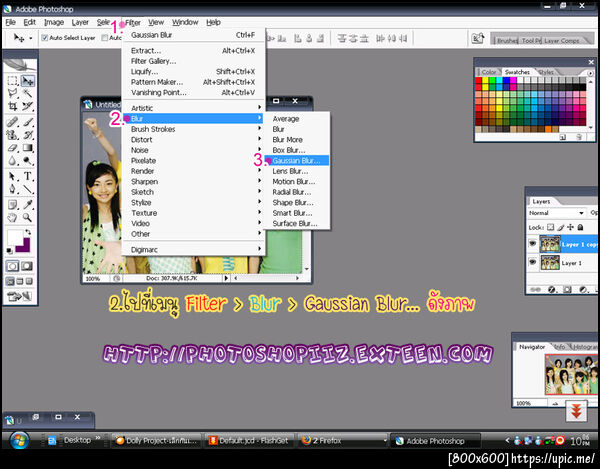The image size is (600, 469).
Task: Open Default.jcd - FlashGet taskbar button
Action: tap(249, 441)
